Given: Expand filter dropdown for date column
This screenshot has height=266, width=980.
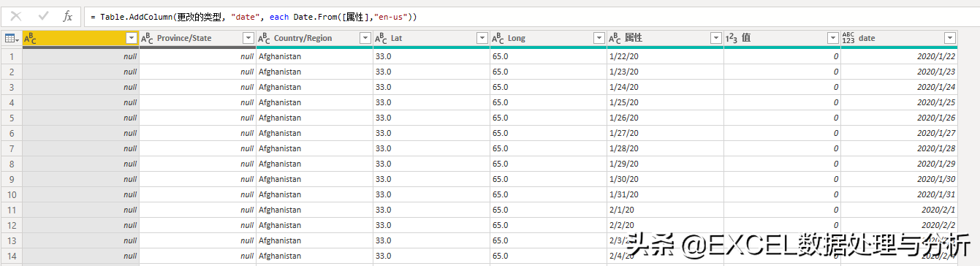Looking at the screenshot, I should coord(949,38).
